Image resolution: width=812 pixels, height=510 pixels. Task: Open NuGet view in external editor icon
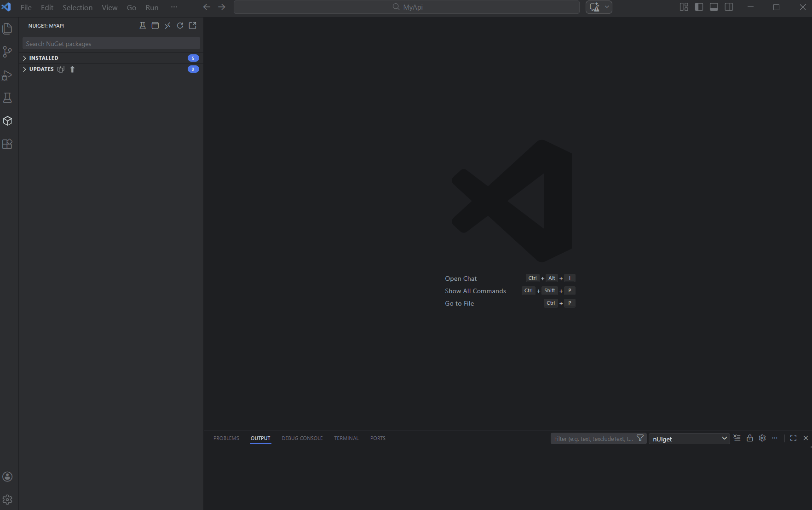click(192, 26)
